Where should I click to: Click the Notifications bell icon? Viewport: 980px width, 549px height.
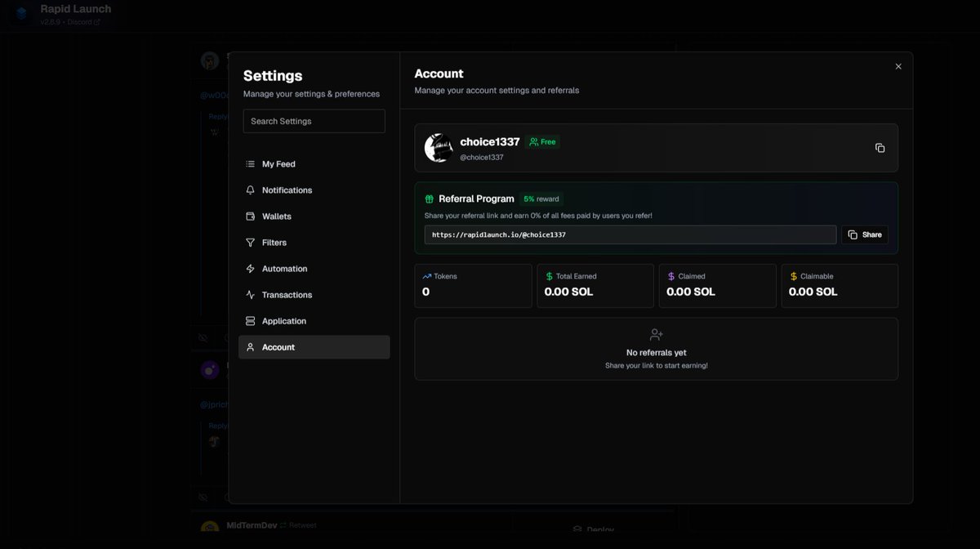point(250,190)
